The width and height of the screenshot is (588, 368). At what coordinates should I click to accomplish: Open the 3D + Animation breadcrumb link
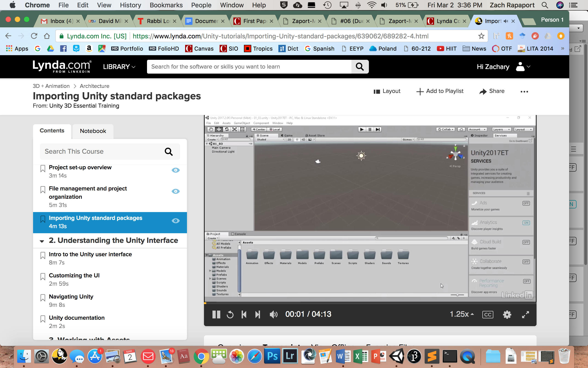[51, 86]
